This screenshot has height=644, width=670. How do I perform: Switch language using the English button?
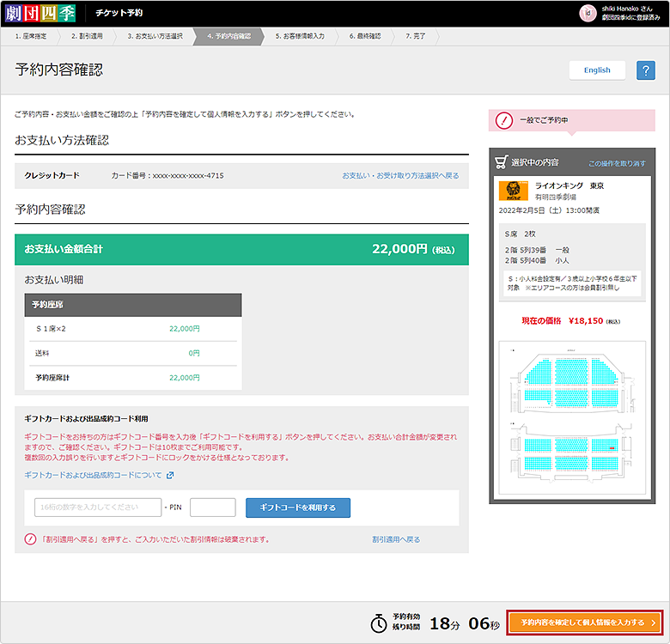[x=597, y=70]
